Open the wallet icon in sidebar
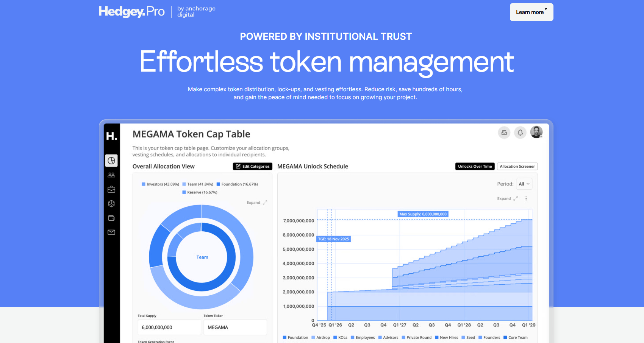The width and height of the screenshot is (644, 343). (x=111, y=218)
